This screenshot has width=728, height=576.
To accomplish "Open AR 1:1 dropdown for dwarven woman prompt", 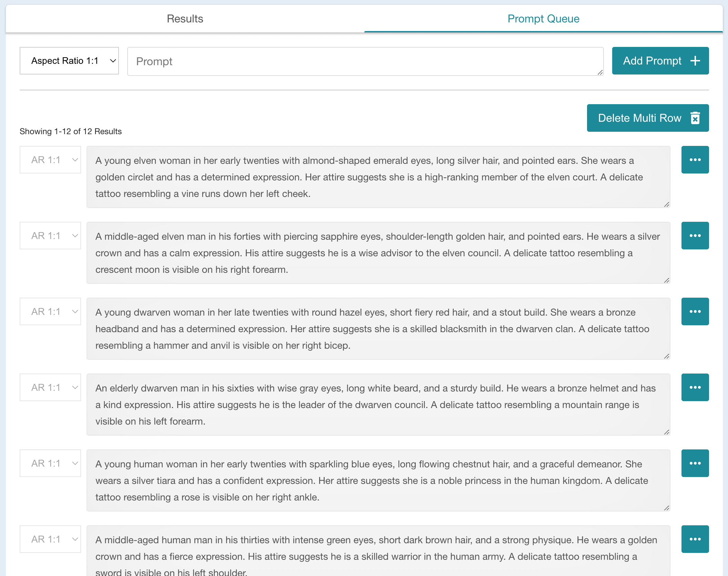I will pyautogui.click(x=50, y=311).
